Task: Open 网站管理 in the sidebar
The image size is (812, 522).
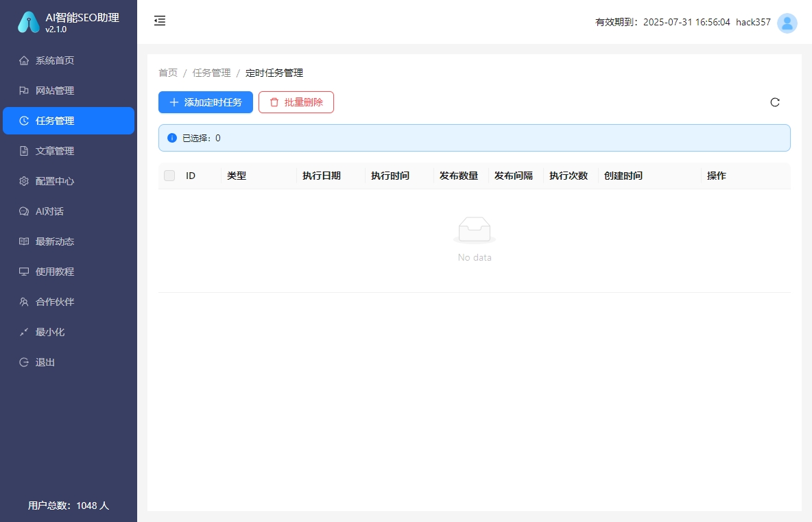Action: [x=69, y=91]
